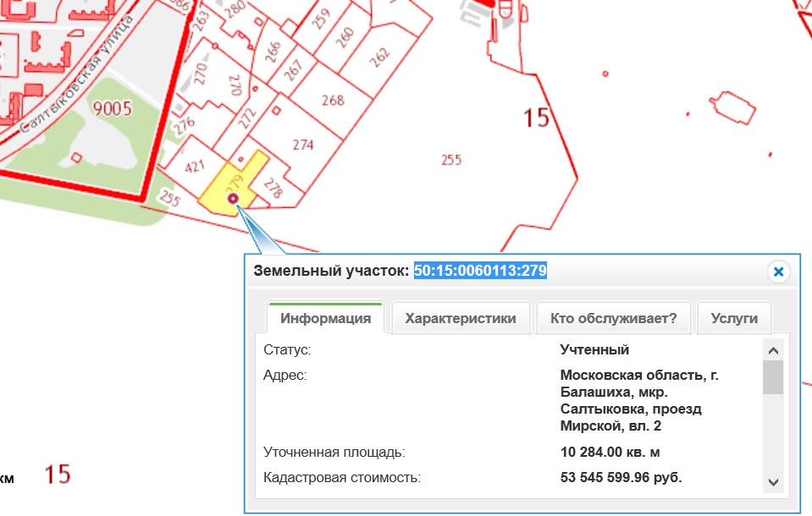Select parcel 278 next to the yellow parcel
Image resolution: width=812 pixels, height=516 pixels.
tap(273, 187)
